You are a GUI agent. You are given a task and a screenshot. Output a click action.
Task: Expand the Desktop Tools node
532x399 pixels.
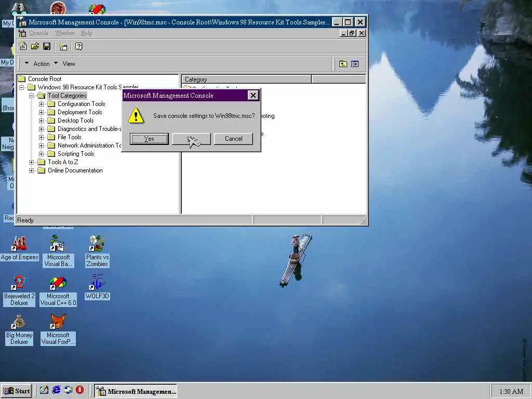pos(41,121)
